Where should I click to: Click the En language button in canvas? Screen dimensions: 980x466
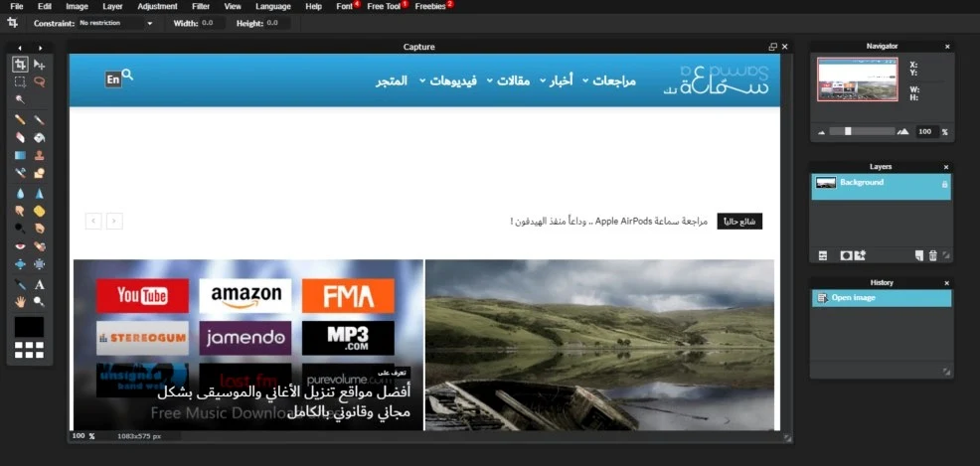[x=113, y=79]
